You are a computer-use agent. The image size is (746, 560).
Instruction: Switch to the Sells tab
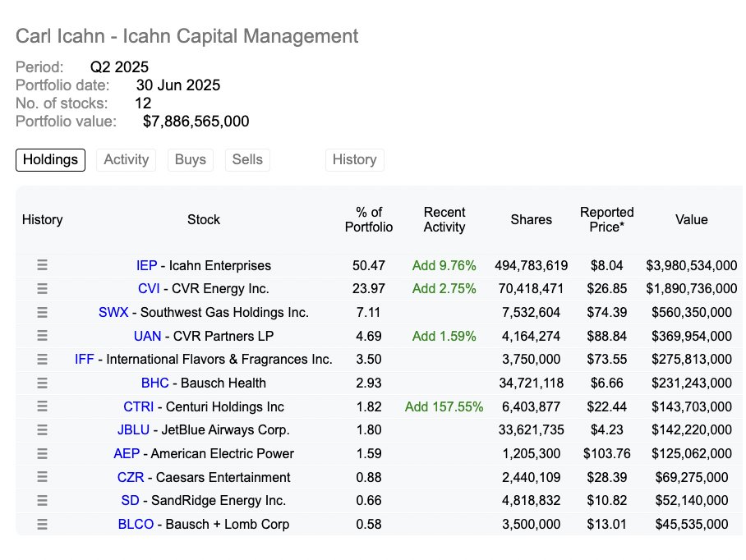point(247,160)
